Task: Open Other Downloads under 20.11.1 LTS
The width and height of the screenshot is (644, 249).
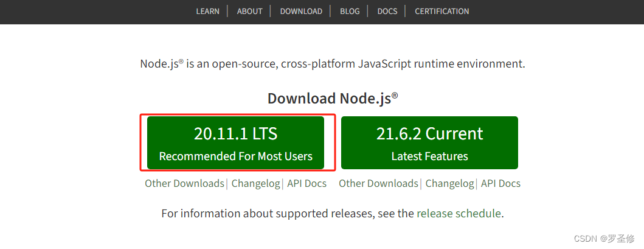Action: coord(184,183)
